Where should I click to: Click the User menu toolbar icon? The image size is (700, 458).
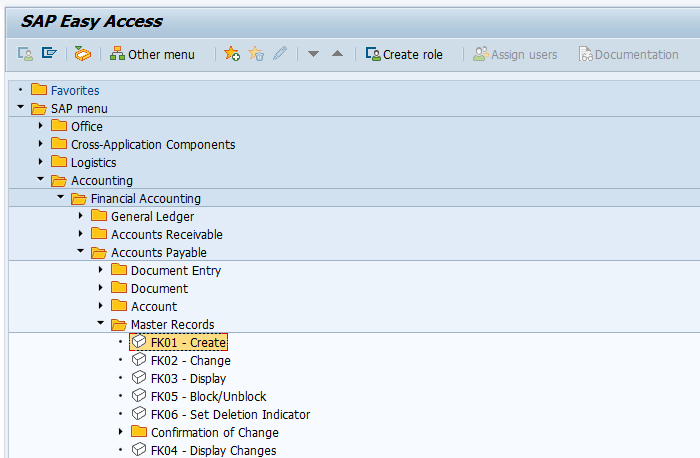point(25,54)
